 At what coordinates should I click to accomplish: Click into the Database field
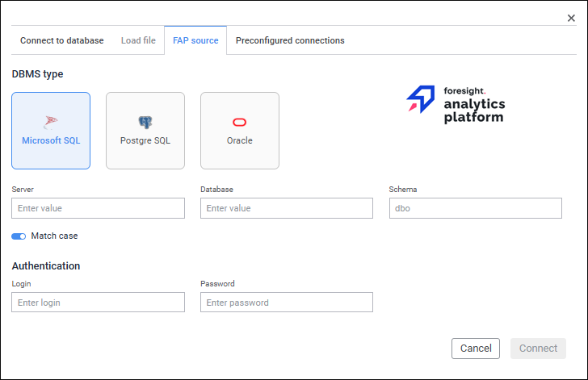click(x=287, y=208)
